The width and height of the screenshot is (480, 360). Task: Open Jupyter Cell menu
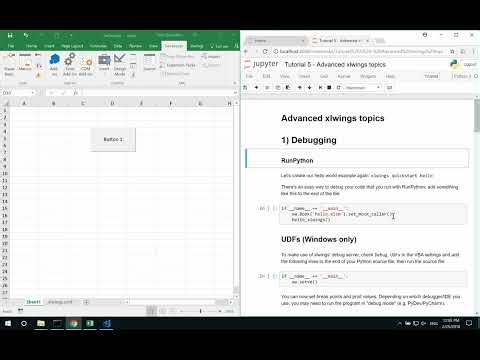tap(324, 76)
